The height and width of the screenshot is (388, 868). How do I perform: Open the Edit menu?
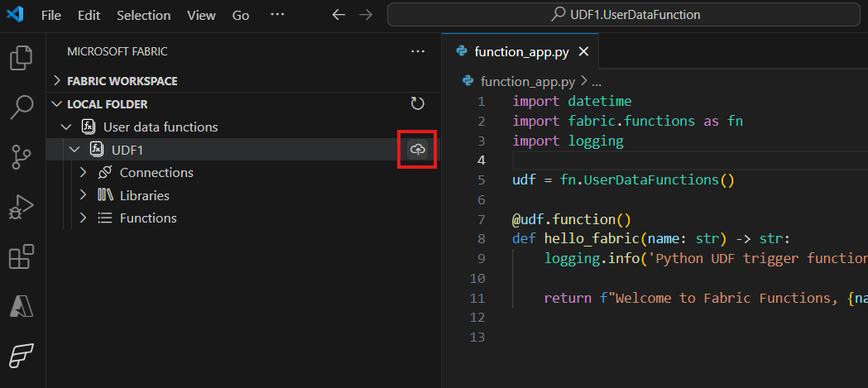tap(89, 16)
